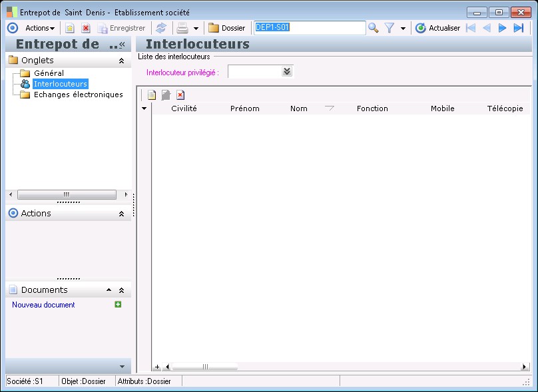Click the grid horizontal scrollbar thumb
The height and width of the screenshot is (392, 538).
[x=205, y=367]
